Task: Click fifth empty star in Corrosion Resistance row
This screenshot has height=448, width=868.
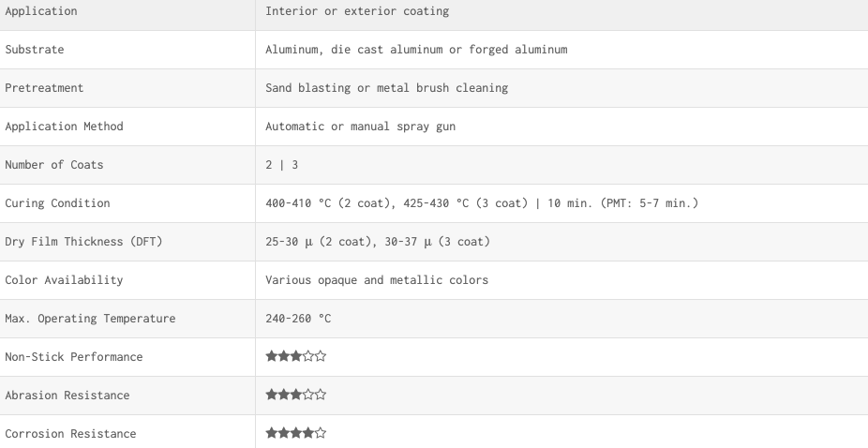Action: pos(321,433)
